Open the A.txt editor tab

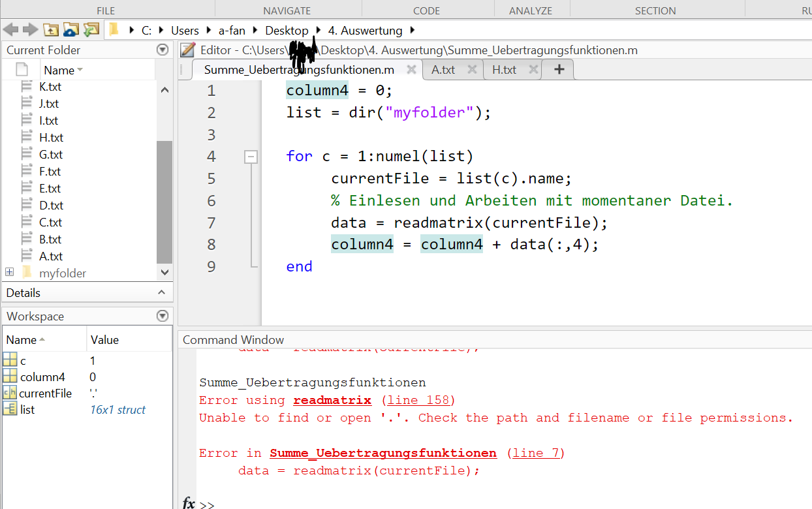(443, 70)
